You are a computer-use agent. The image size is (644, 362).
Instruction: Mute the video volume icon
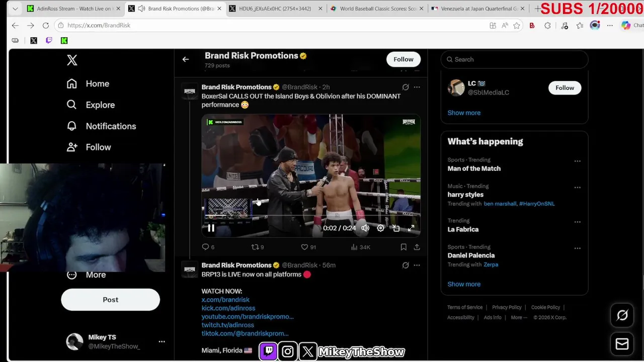point(365,228)
